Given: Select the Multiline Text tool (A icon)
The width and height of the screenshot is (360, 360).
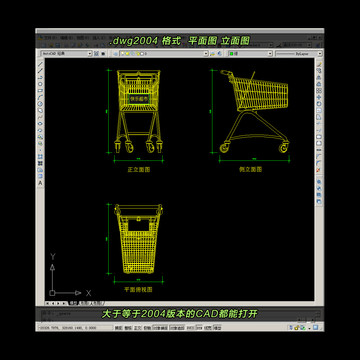Looking at the screenshot, I should point(40,183).
